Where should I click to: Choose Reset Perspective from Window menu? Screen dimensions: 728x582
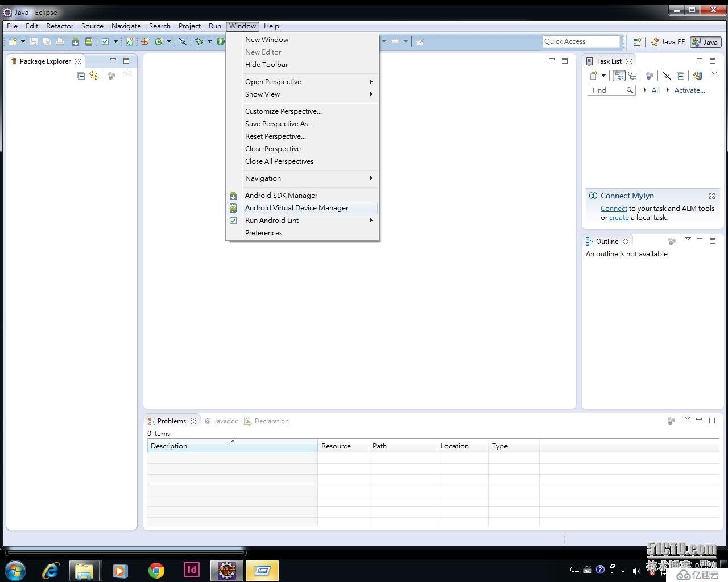(x=303, y=136)
